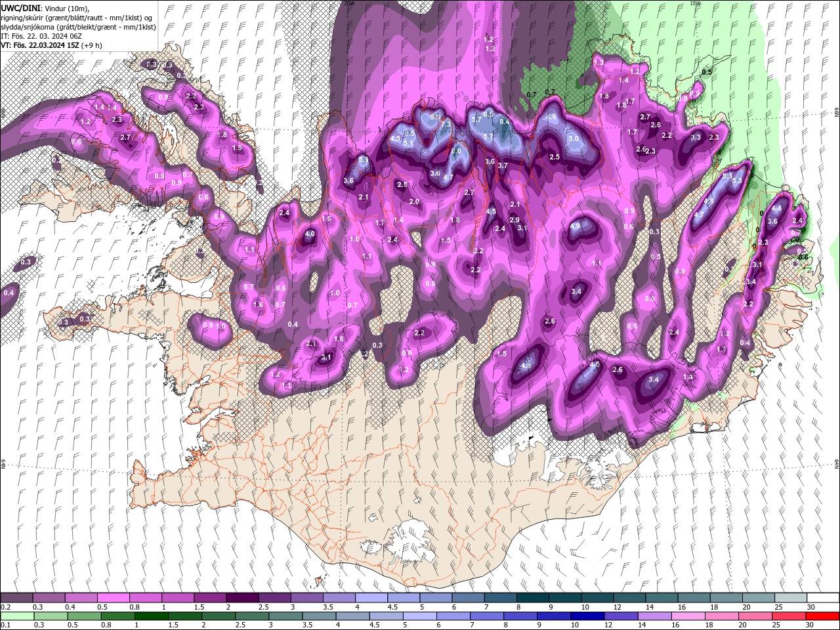Image resolution: width=840 pixels, height=630 pixels.
Task: Click the 20W longitude label
Action: (349, 3)
